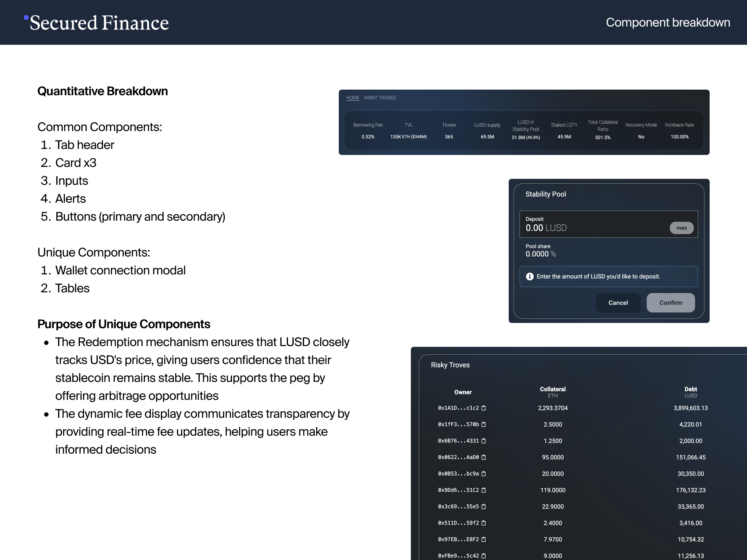This screenshot has width=747, height=560.
Task: Click debt value 151,066.45
Action: (x=691, y=457)
